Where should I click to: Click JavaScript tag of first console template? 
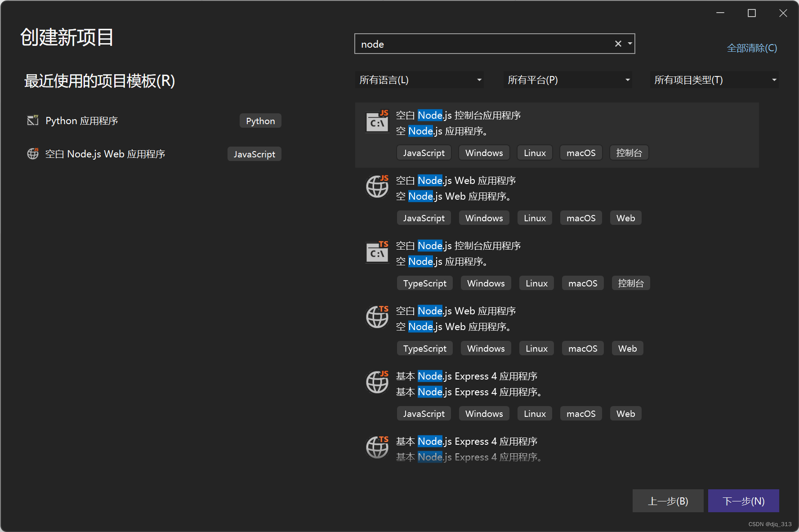424,152
